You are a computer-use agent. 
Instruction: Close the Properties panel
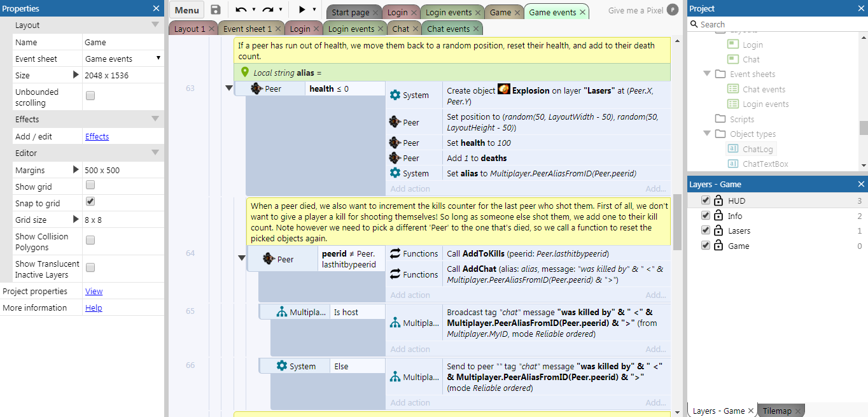(x=157, y=8)
